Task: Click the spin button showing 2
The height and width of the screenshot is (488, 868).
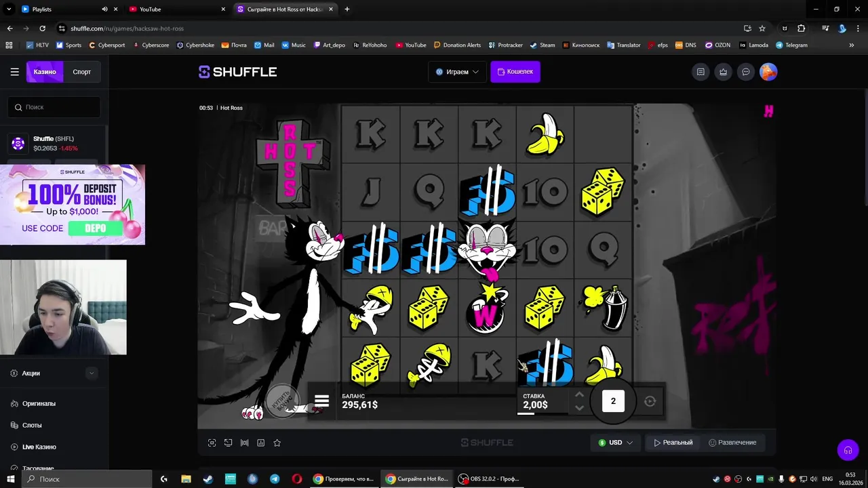Action: coord(613,401)
